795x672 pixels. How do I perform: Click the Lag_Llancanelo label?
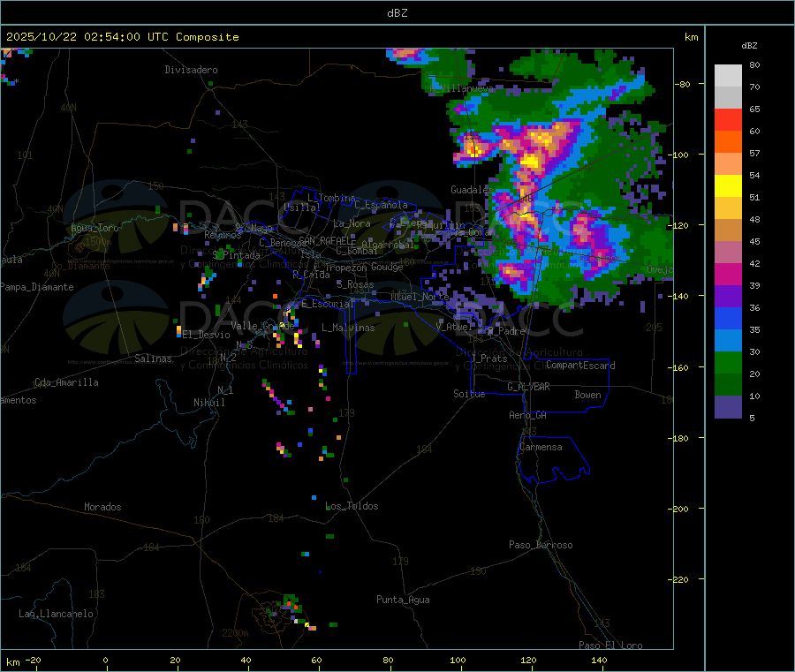pos(57,613)
